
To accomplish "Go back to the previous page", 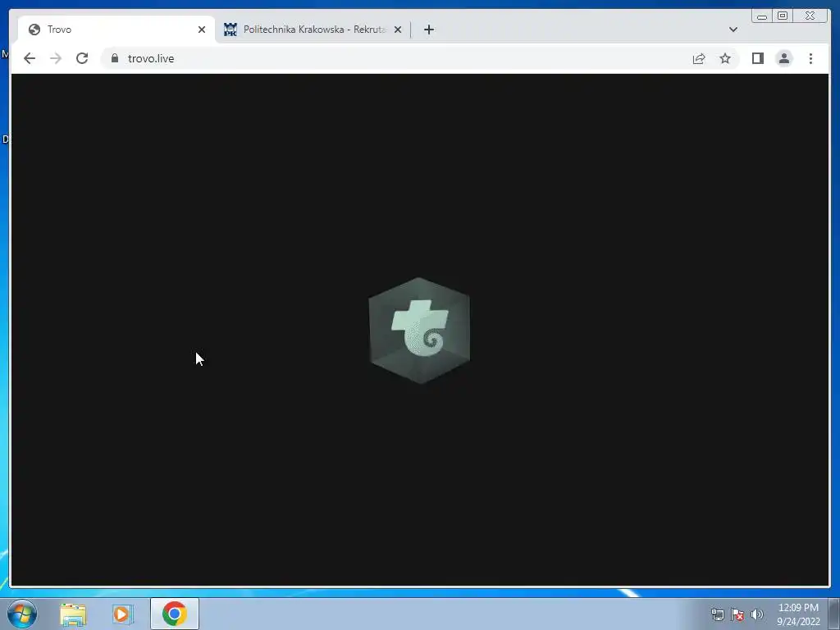I will pos(30,58).
